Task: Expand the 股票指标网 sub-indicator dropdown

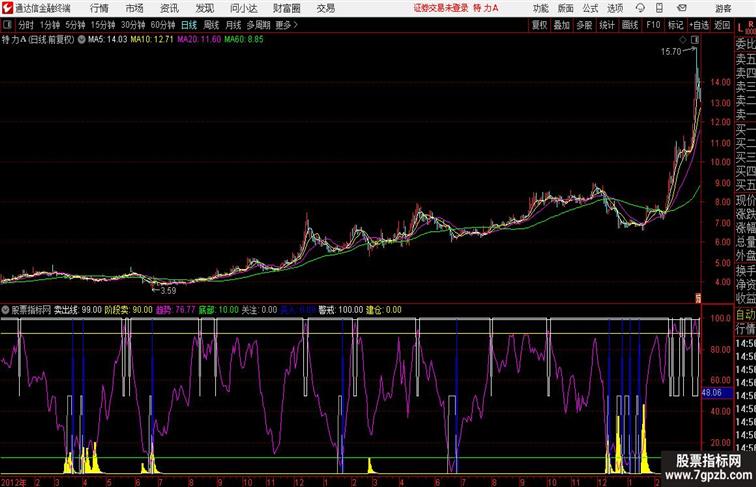Action: [5, 310]
